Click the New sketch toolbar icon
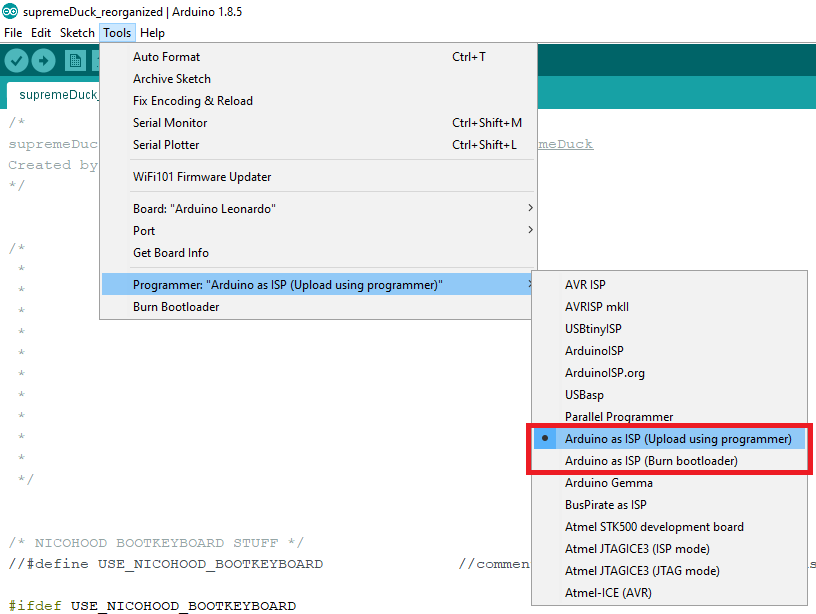Viewport: 816px width, 614px height. pyautogui.click(x=75, y=61)
